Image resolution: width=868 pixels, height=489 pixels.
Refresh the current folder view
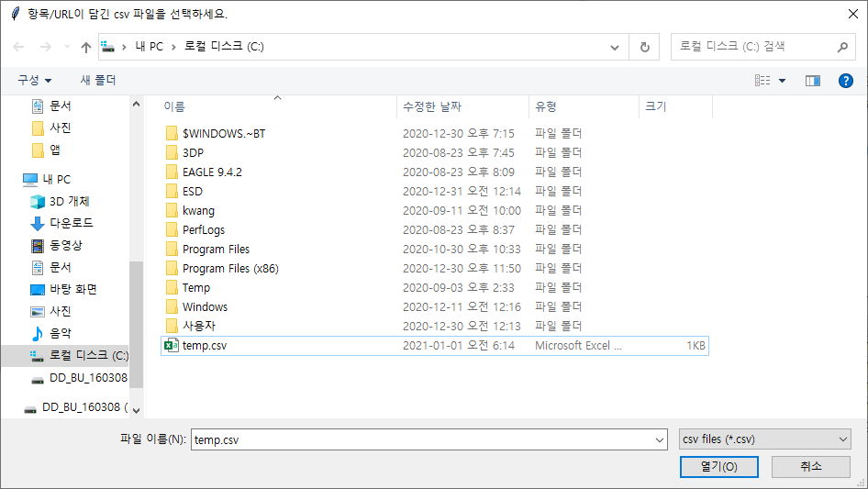click(644, 47)
